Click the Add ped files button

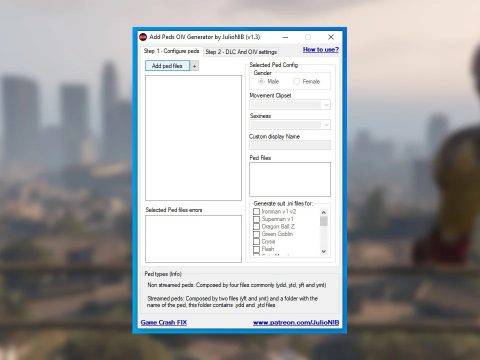point(167,66)
